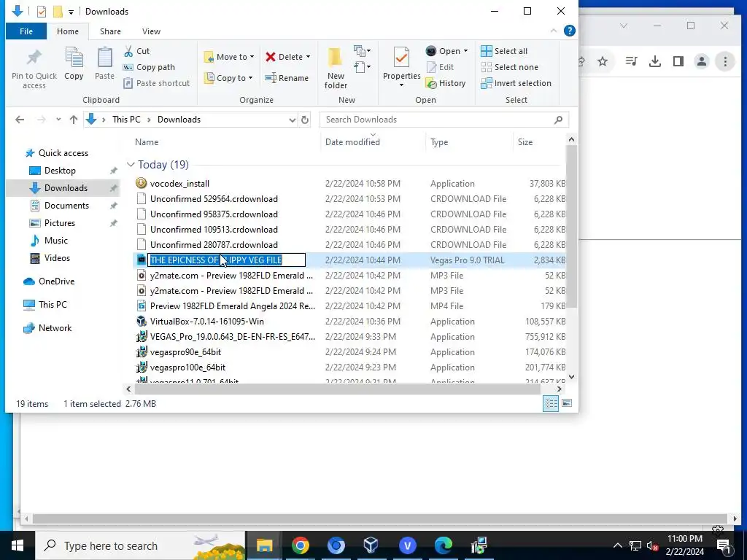This screenshot has width=747, height=560.
Task: Open Microsoft Edge from the taskbar
Action: click(443, 545)
